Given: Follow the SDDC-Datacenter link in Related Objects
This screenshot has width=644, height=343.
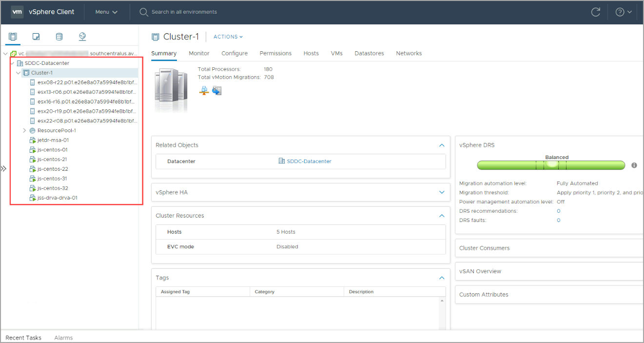Looking at the screenshot, I should (x=309, y=161).
